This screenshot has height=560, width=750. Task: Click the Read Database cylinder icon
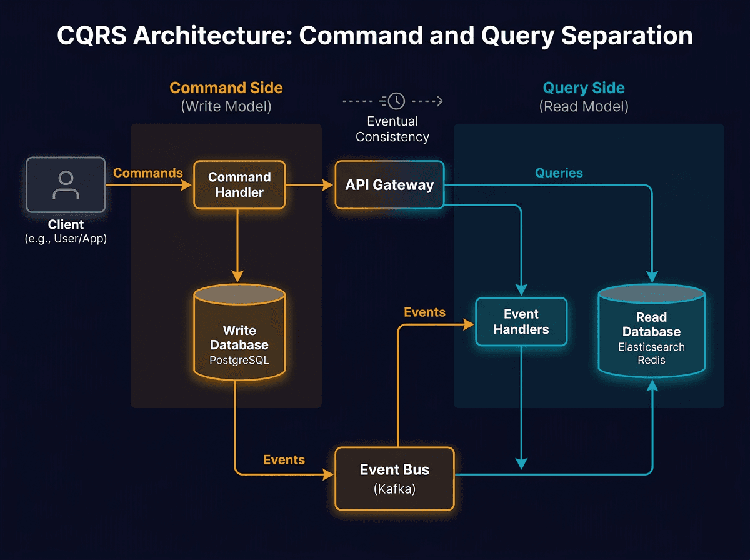click(x=651, y=330)
